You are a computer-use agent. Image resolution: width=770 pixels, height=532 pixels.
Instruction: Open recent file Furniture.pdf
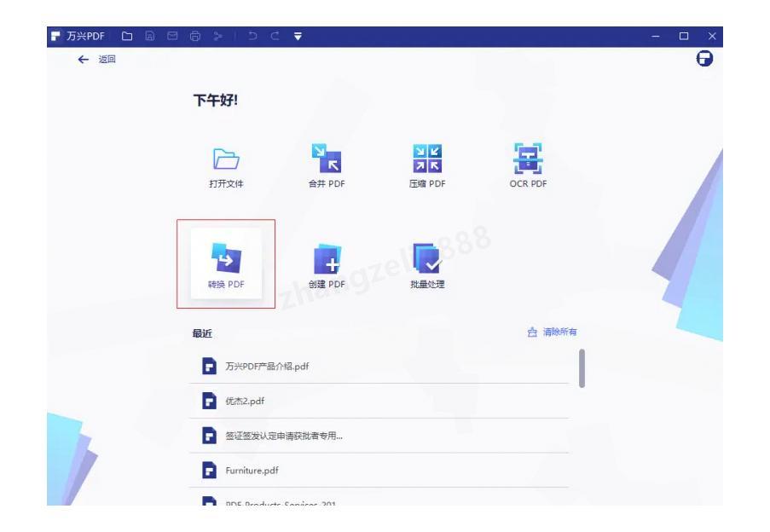coord(379,470)
